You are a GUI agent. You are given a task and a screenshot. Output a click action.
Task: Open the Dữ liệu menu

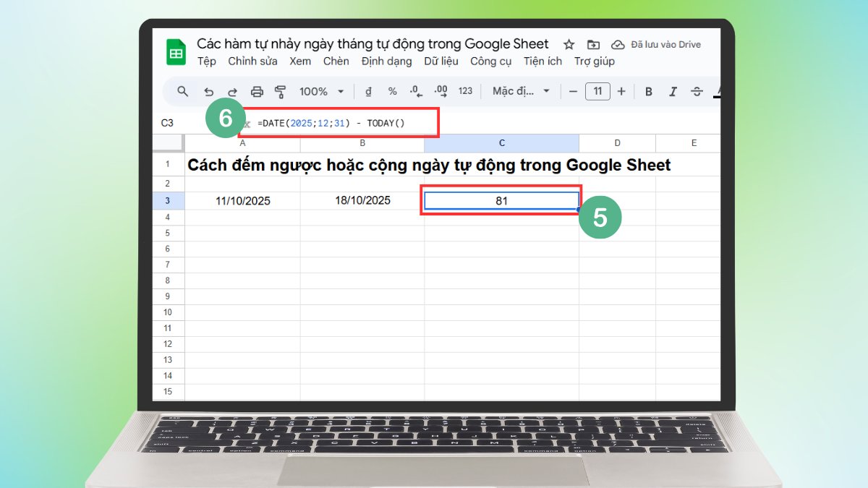441,61
